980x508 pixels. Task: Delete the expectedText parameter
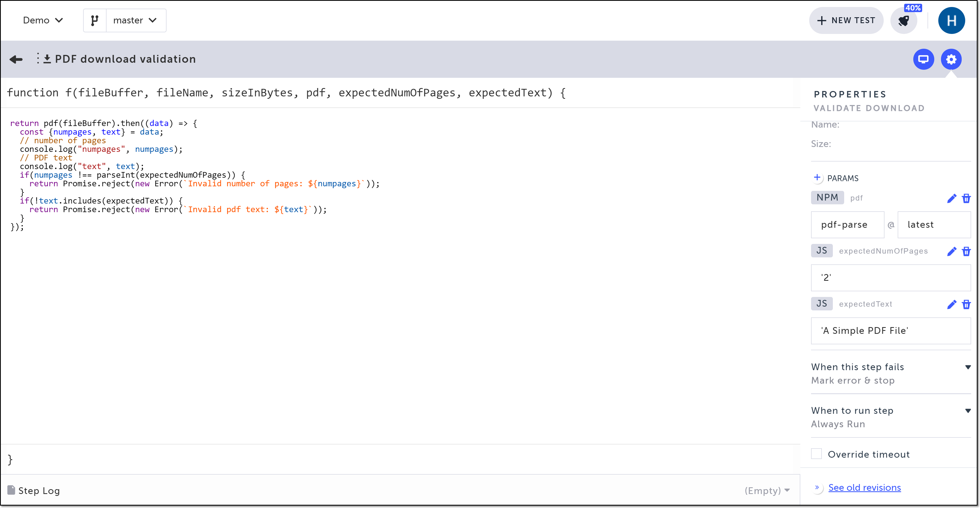[966, 304]
